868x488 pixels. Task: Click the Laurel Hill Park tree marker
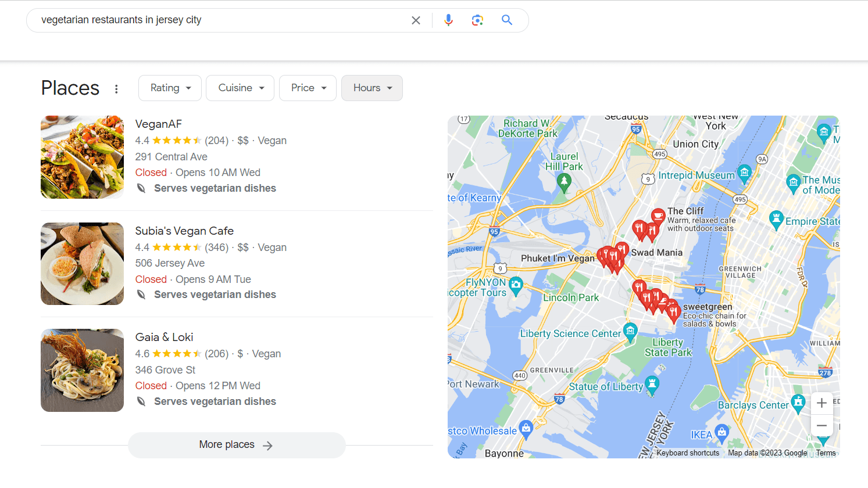pos(564,182)
